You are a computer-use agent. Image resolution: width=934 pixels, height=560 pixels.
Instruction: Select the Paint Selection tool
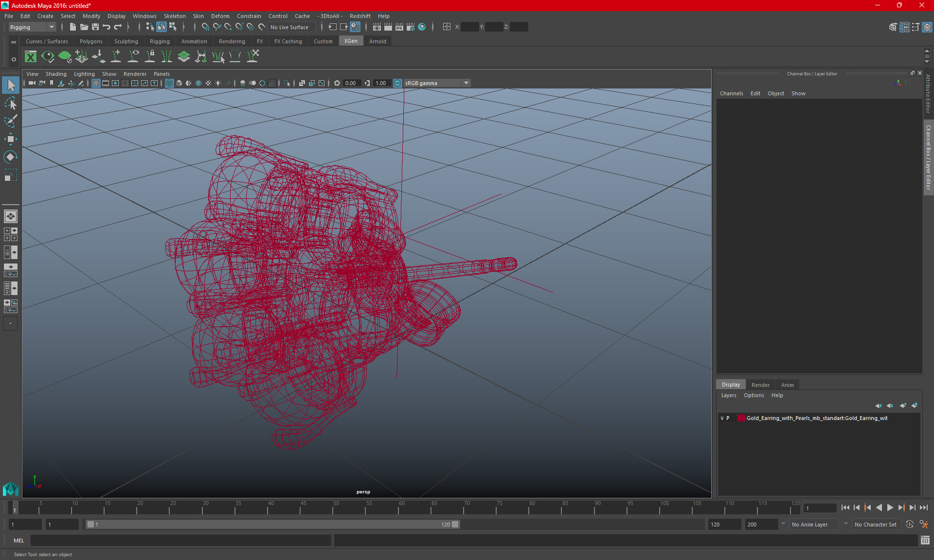pyautogui.click(x=10, y=121)
